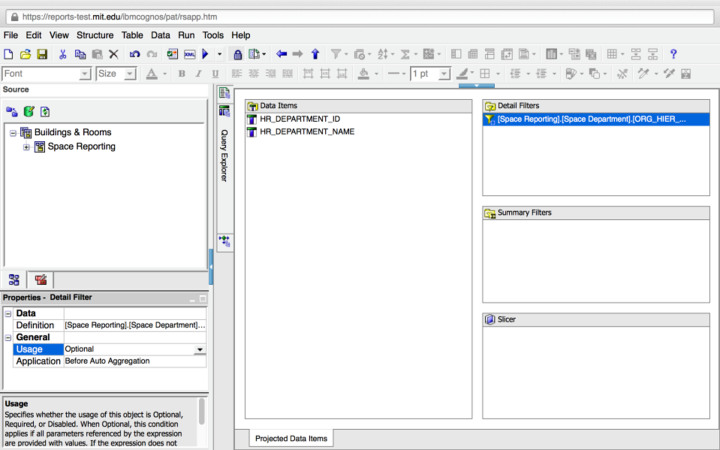This screenshot has height=450, width=720.
Task: Click the Save report icon
Action: (x=42, y=54)
